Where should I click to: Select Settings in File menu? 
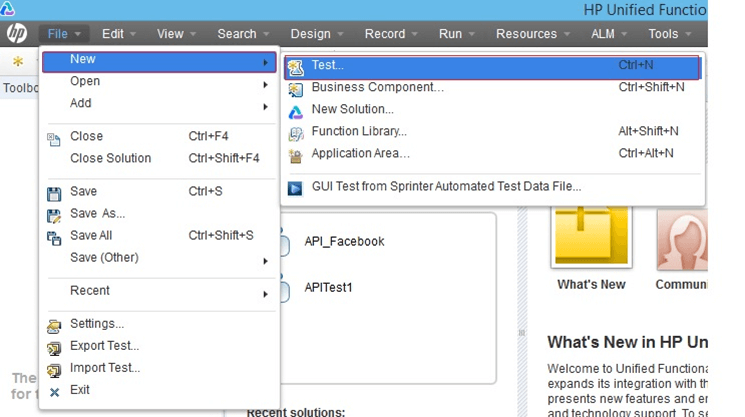[97, 324]
